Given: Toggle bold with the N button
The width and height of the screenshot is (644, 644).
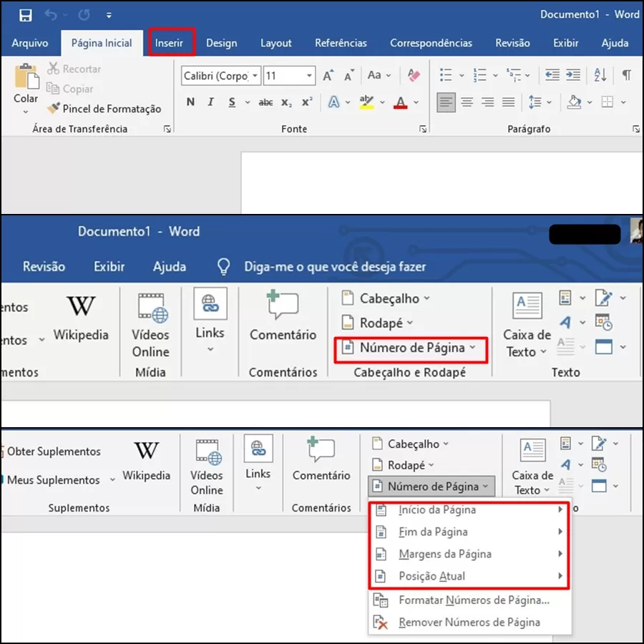Looking at the screenshot, I should click(190, 102).
